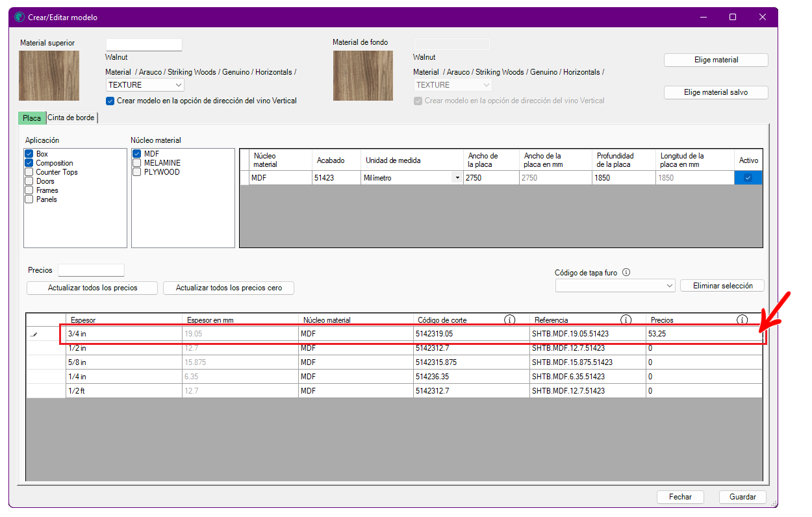This screenshot has height=517, width=812.
Task: Expand the Unidad de medida Milímetro dropdown
Action: [457, 178]
